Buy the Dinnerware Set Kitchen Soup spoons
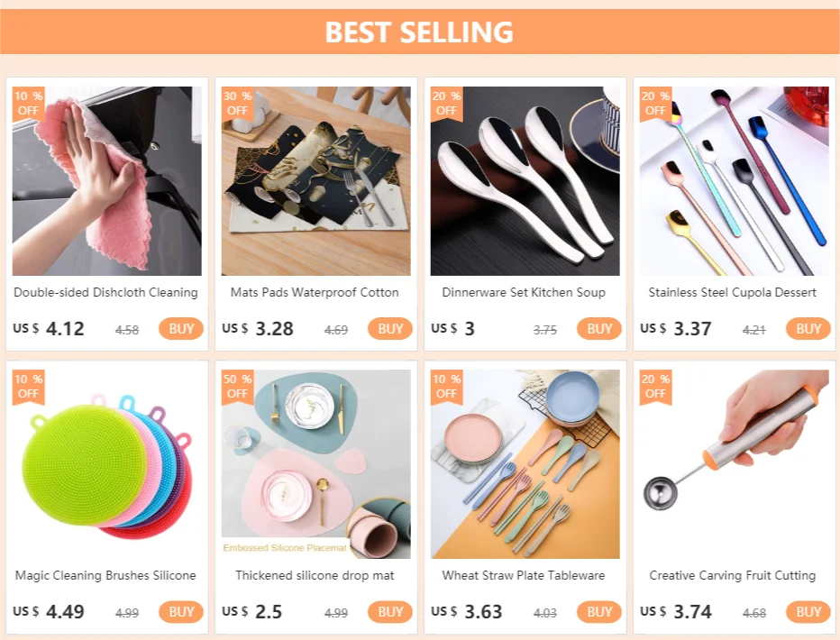This screenshot has width=840, height=640. pos(599,329)
